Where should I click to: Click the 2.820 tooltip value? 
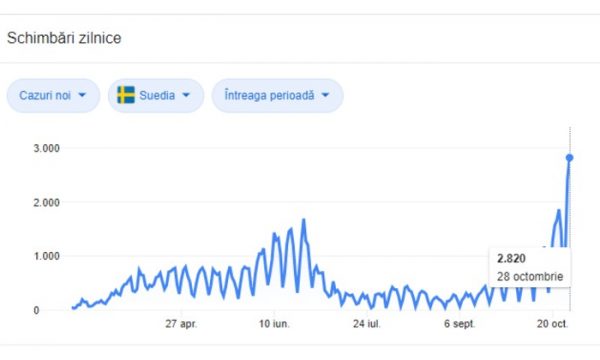pos(511,259)
